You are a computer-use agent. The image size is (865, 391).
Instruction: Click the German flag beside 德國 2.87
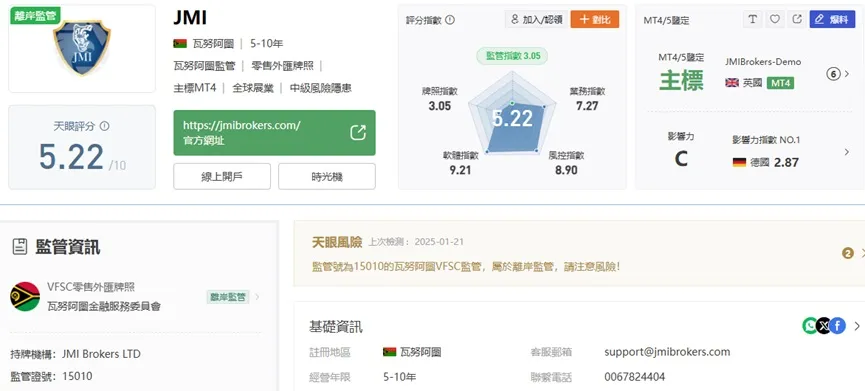pyautogui.click(x=739, y=163)
